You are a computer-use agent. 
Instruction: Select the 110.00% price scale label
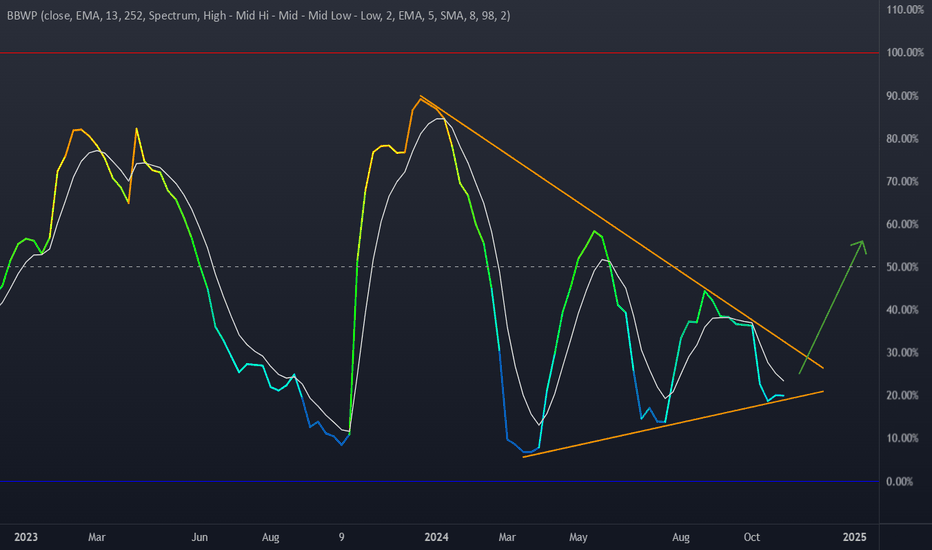[905, 10]
